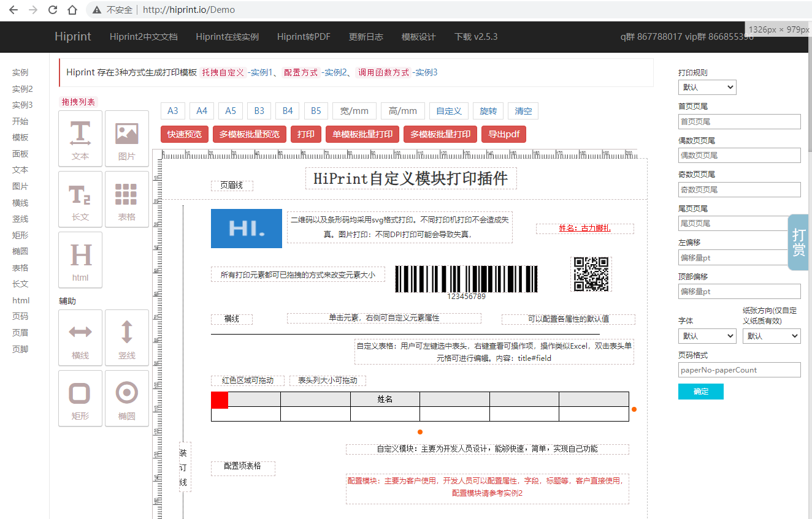Click the 单模板批量打印 button

362,134
